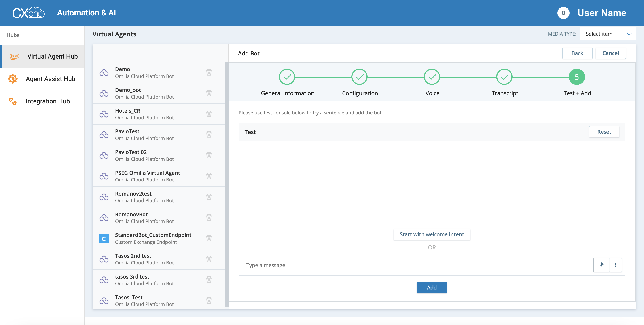
Task: Delete the Demo_bot virtual agent
Action: [209, 93]
